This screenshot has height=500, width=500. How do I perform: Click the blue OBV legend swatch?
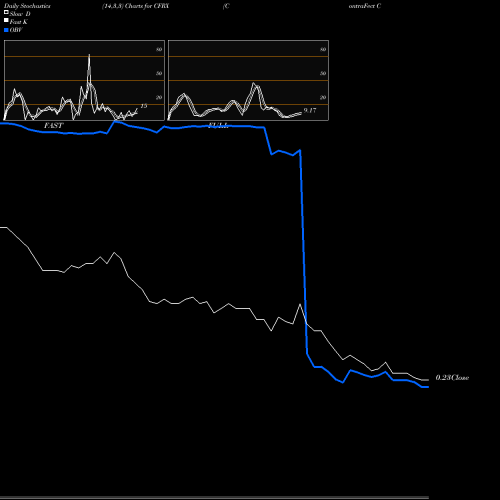tap(6, 30)
